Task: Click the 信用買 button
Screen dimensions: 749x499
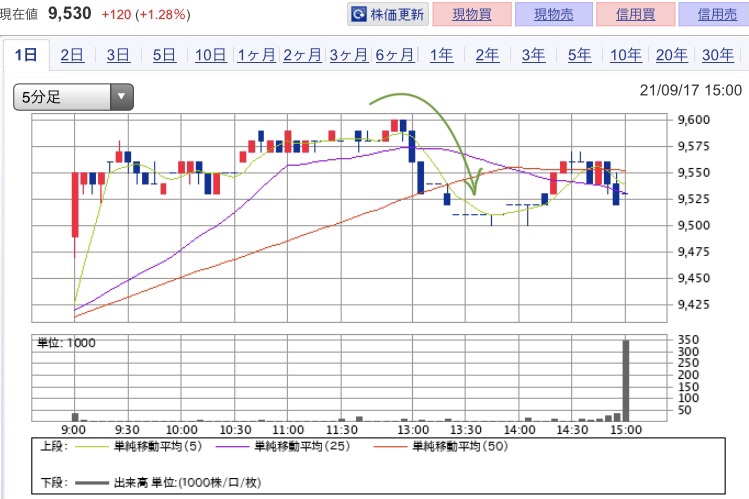Action: click(635, 14)
